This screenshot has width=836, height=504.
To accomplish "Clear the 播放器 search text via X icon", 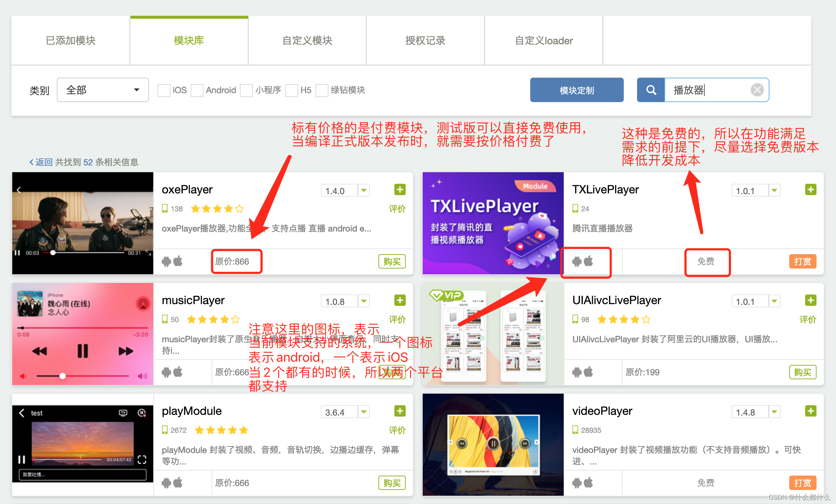I will point(757,90).
